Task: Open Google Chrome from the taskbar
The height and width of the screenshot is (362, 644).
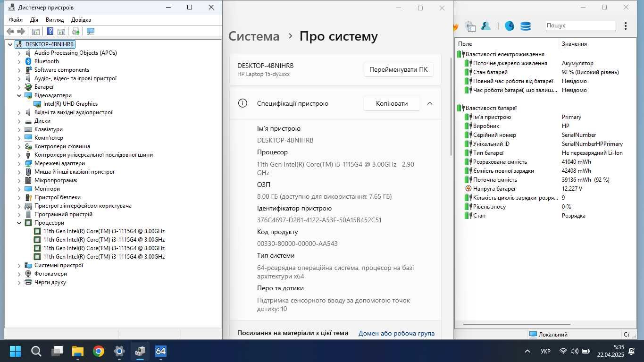Action: [x=99, y=351]
